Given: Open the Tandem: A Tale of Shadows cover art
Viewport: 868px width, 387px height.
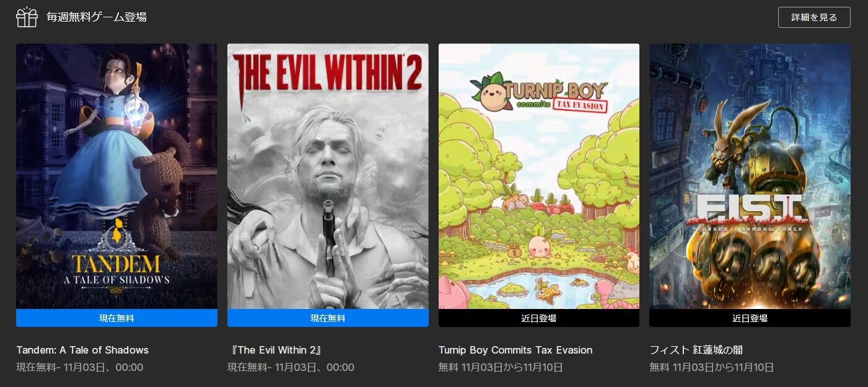Looking at the screenshot, I should (x=116, y=176).
